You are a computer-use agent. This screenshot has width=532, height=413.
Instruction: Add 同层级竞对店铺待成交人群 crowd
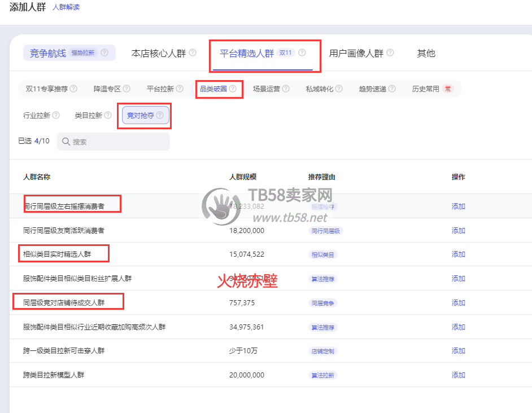pos(458,303)
